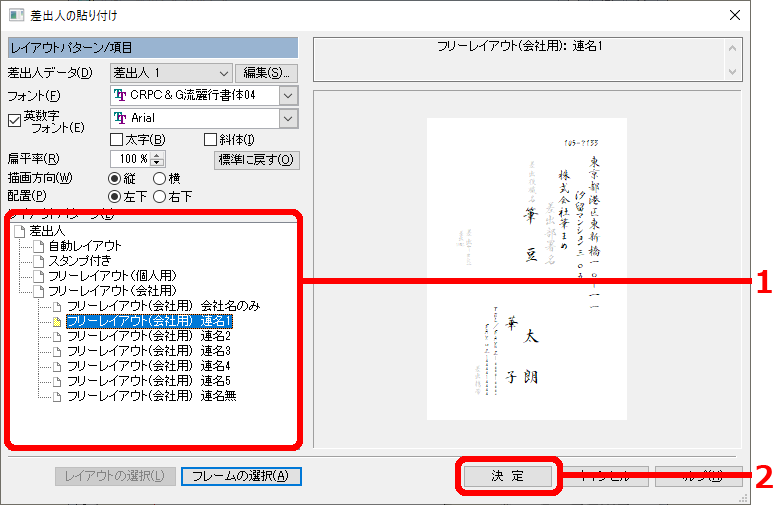780x505 pixels.
Task: Select フリーレイアウト(会社用) 会社名のみ
Action: (164, 306)
